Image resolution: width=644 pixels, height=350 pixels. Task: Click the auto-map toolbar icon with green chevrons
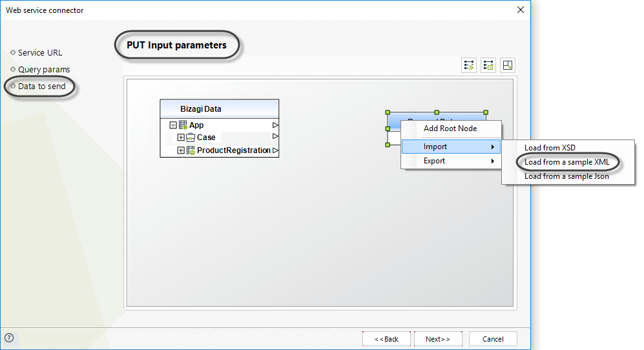point(468,65)
